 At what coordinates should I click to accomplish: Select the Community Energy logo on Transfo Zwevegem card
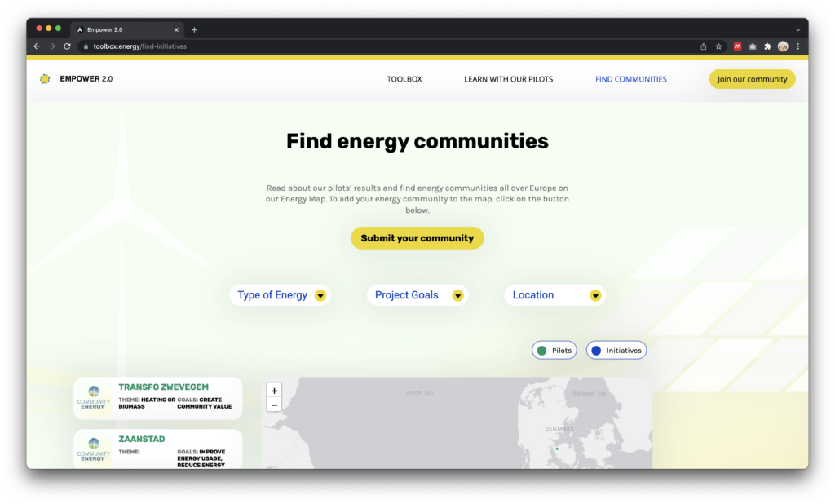pos(94,398)
